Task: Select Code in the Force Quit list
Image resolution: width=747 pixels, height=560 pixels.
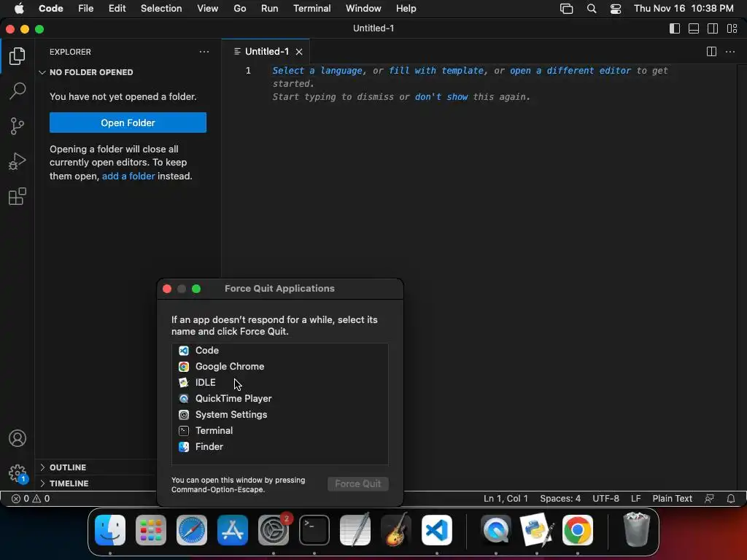Action: point(279,351)
